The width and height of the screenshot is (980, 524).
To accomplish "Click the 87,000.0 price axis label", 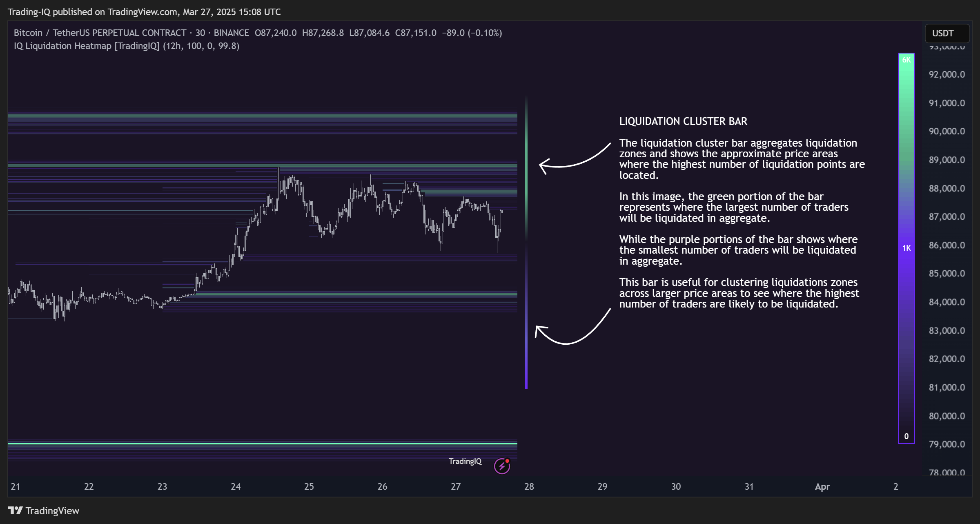I will coord(947,216).
